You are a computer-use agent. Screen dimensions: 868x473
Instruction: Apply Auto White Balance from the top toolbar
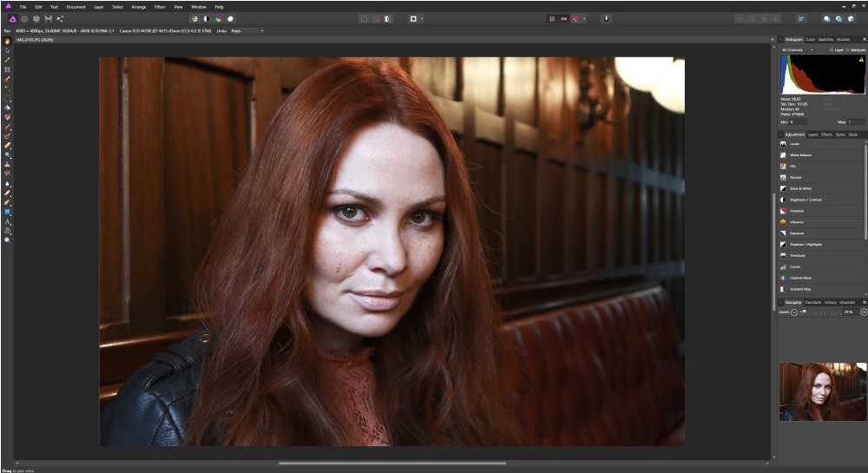[230, 19]
